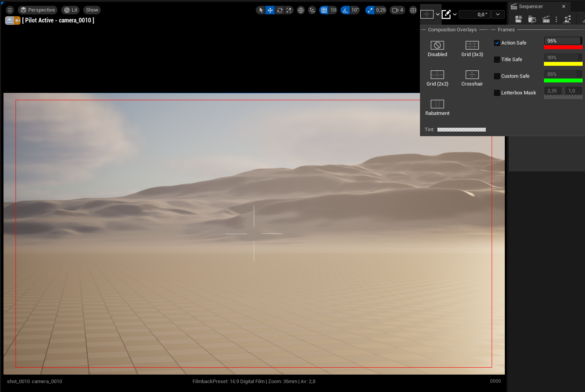Click the edit pencil overlay icon
The width and height of the screenshot is (585, 392).
pyautogui.click(x=446, y=14)
